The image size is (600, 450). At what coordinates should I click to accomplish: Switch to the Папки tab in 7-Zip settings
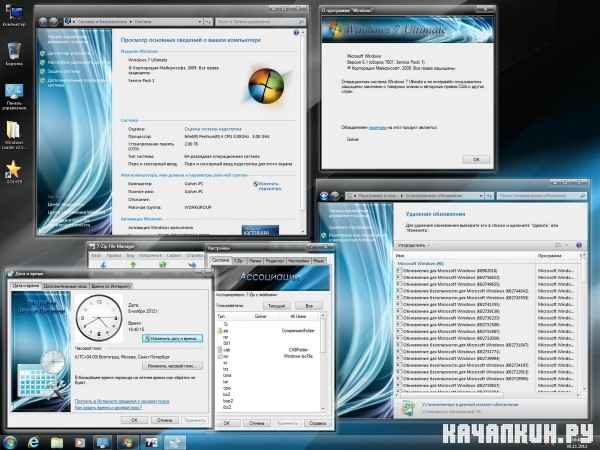click(x=254, y=261)
